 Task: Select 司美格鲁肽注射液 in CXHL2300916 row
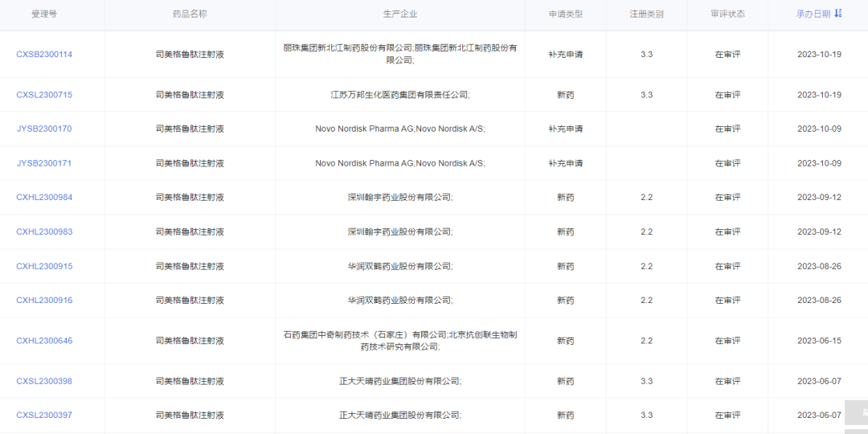[190, 300]
